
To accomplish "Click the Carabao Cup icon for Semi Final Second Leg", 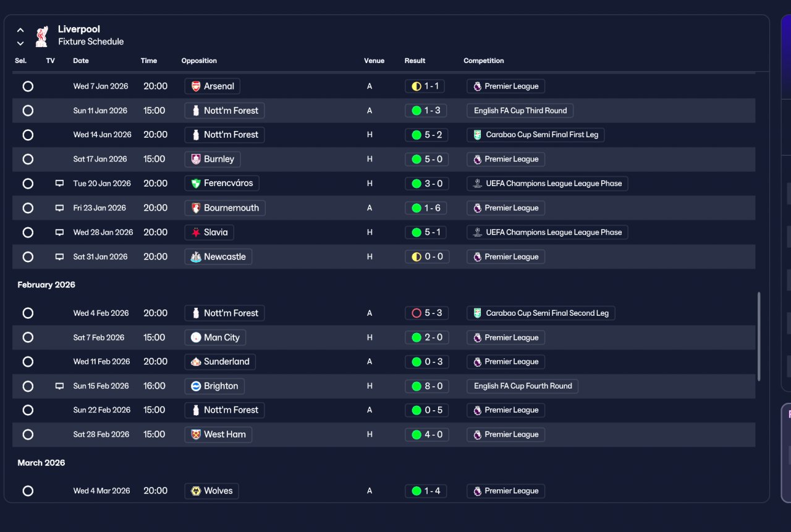I will pyautogui.click(x=477, y=313).
